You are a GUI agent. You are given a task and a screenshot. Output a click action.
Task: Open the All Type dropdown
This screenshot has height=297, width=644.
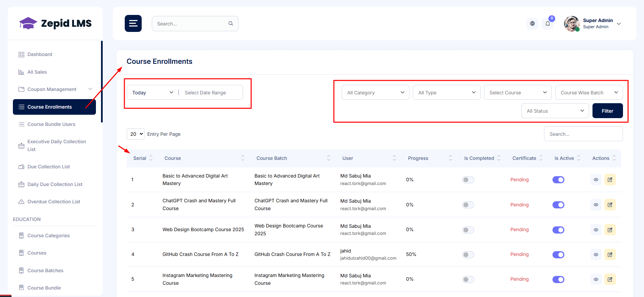click(447, 92)
